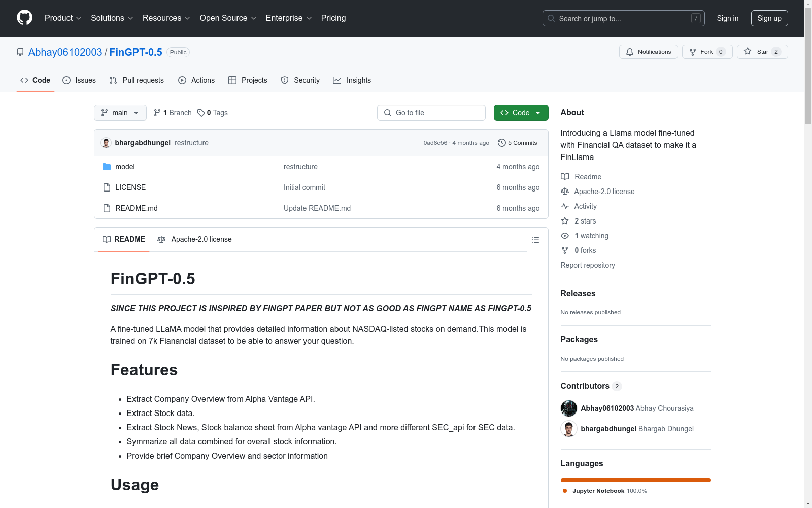The image size is (812, 508).
Task: Focus the Search or jump to field
Action: (624, 18)
